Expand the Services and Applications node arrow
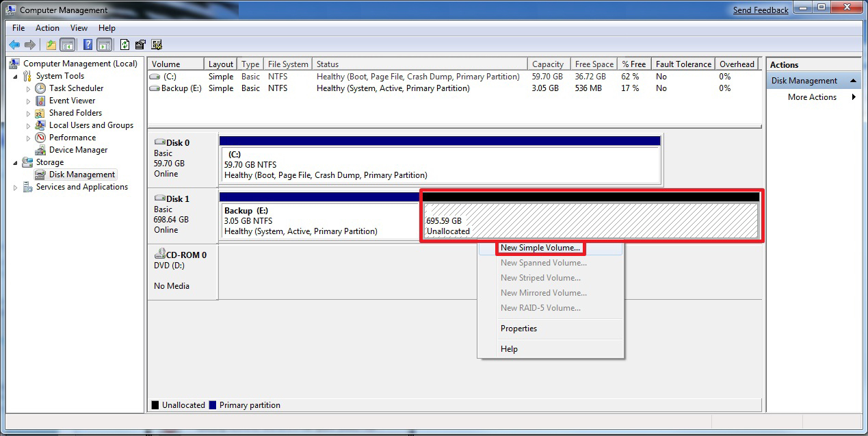 pyautogui.click(x=16, y=188)
